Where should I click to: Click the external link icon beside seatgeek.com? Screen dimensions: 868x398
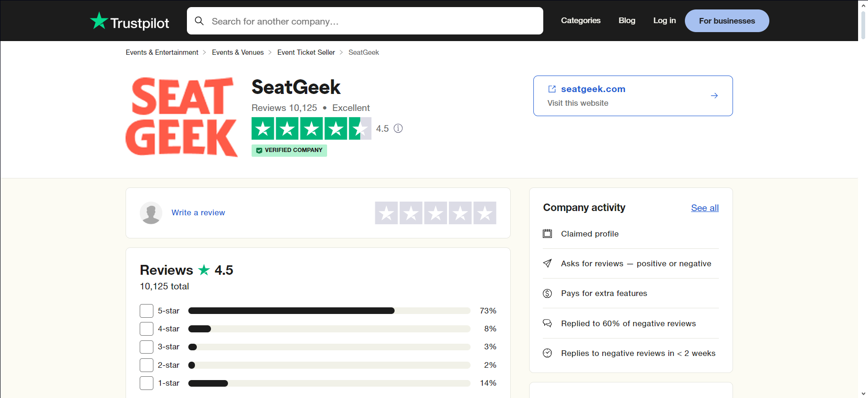[x=552, y=89]
